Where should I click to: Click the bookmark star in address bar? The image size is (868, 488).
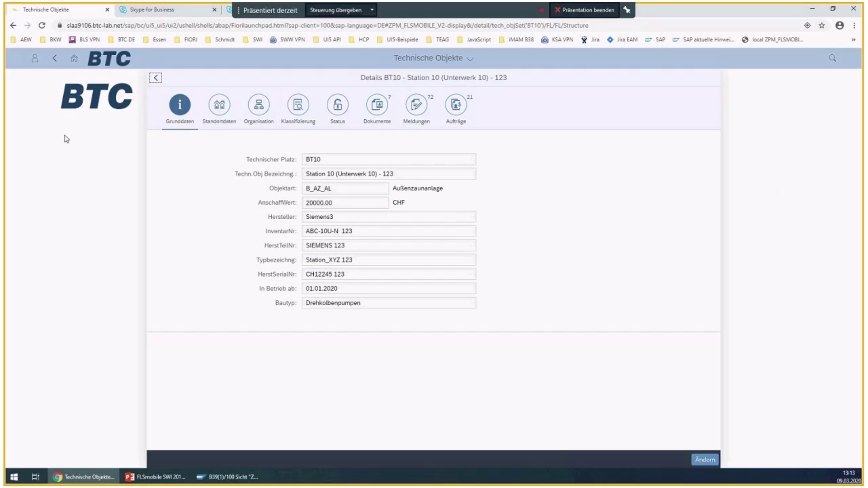tap(822, 26)
